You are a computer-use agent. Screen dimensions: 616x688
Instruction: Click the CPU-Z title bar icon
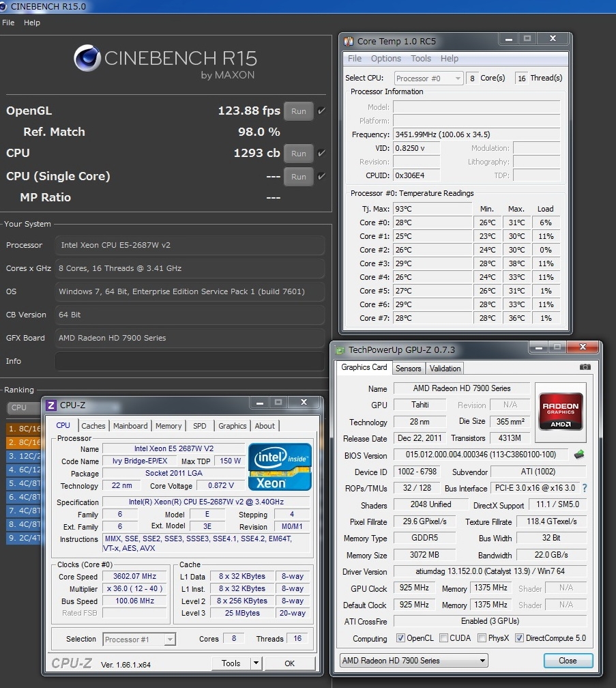[50, 405]
